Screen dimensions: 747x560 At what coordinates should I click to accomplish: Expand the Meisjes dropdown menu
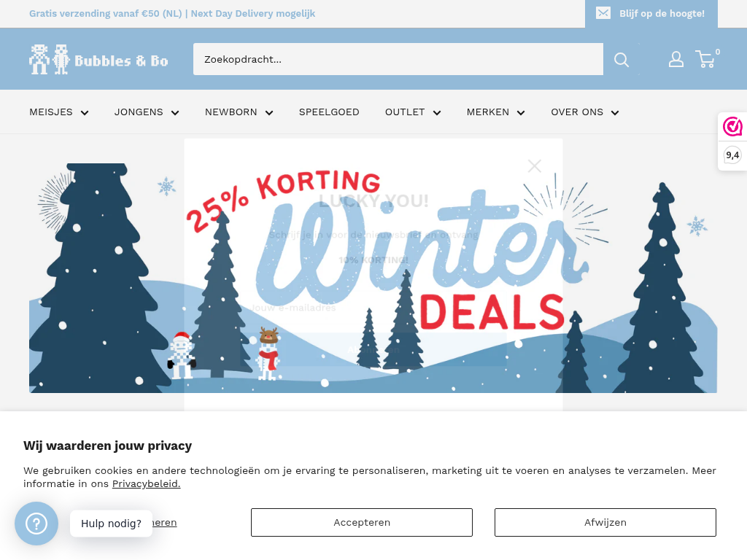(x=59, y=112)
